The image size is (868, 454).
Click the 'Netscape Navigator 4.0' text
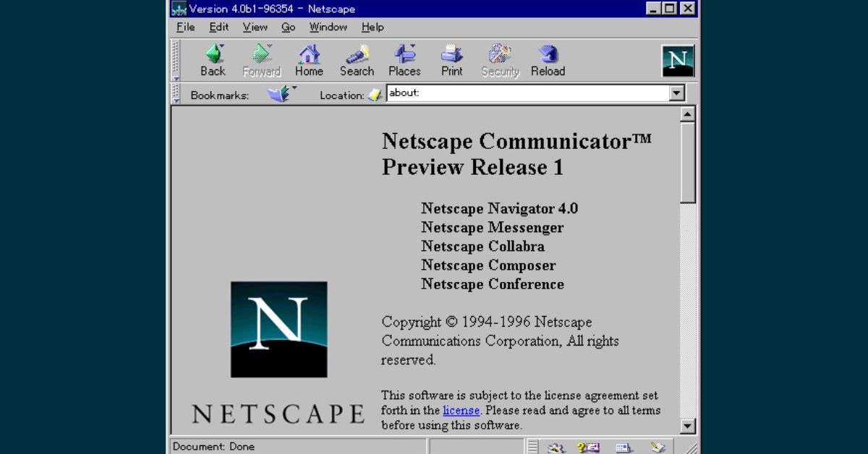(500, 209)
